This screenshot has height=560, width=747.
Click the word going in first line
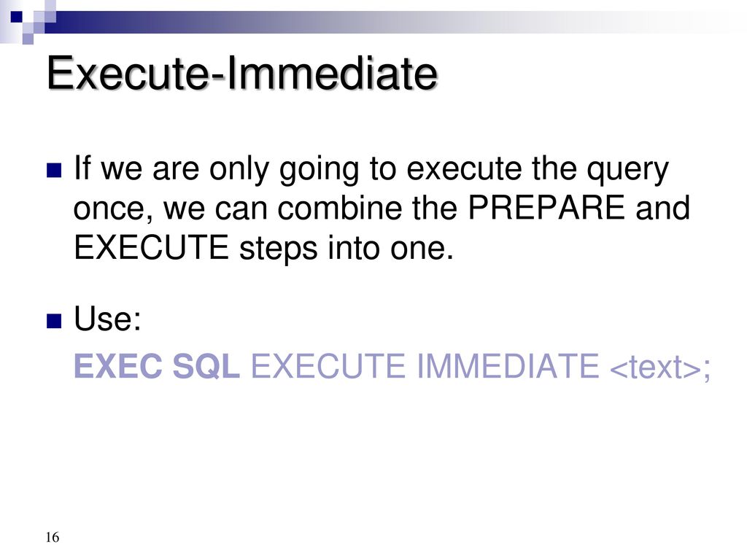[x=320, y=171]
